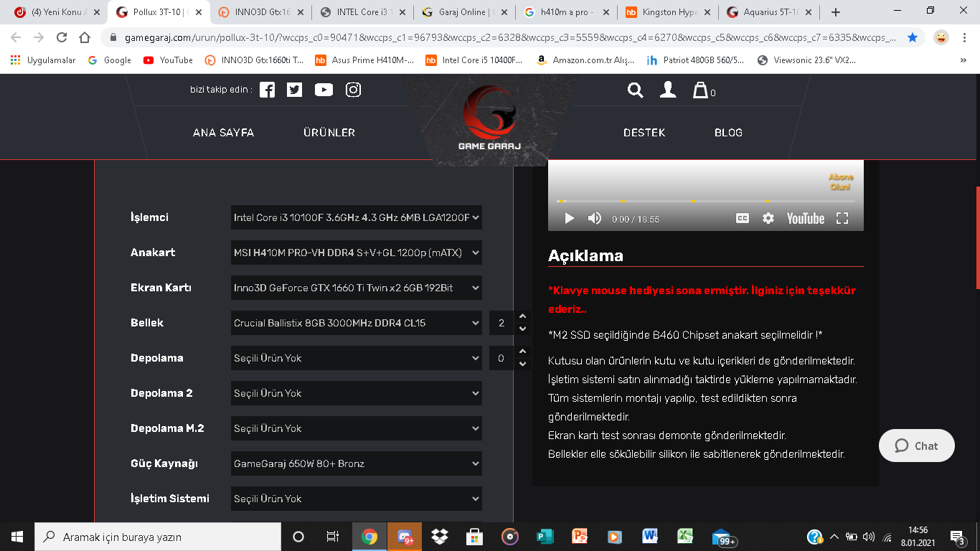Open Windows Start menu
Image resolution: width=980 pixels, height=551 pixels.
click(x=17, y=537)
